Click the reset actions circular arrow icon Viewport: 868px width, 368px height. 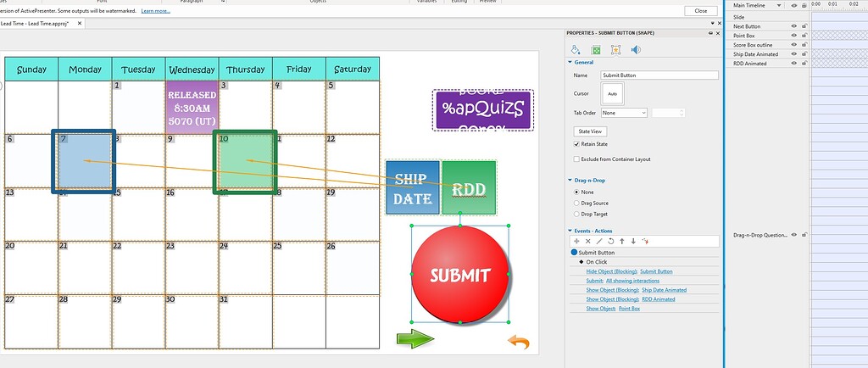(x=610, y=242)
